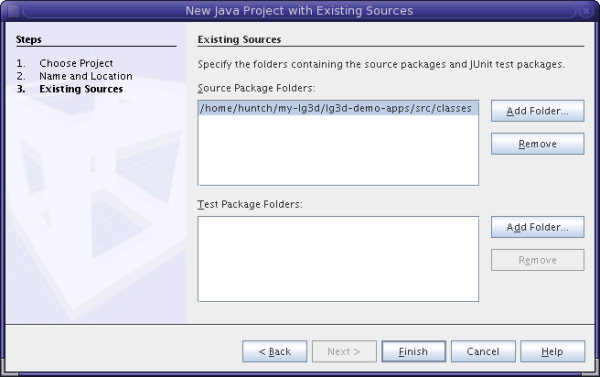
Task: Add a folder to Test Package Folders
Action: click(x=538, y=227)
